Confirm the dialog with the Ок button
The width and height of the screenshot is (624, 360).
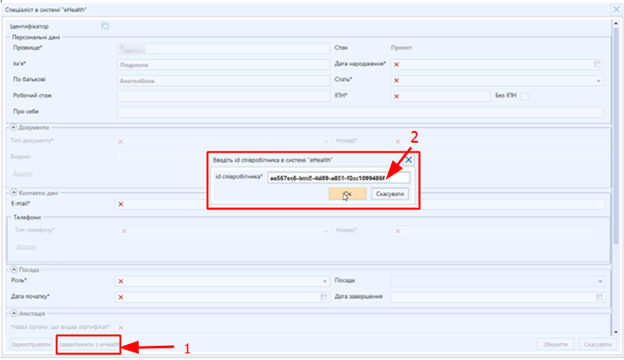[x=347, y=194]
